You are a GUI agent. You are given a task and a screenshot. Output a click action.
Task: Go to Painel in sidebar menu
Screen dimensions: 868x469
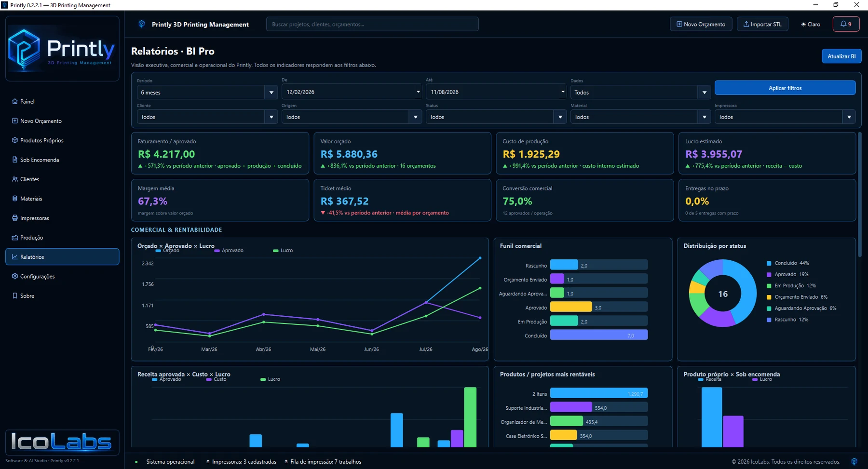click(62, 101)
